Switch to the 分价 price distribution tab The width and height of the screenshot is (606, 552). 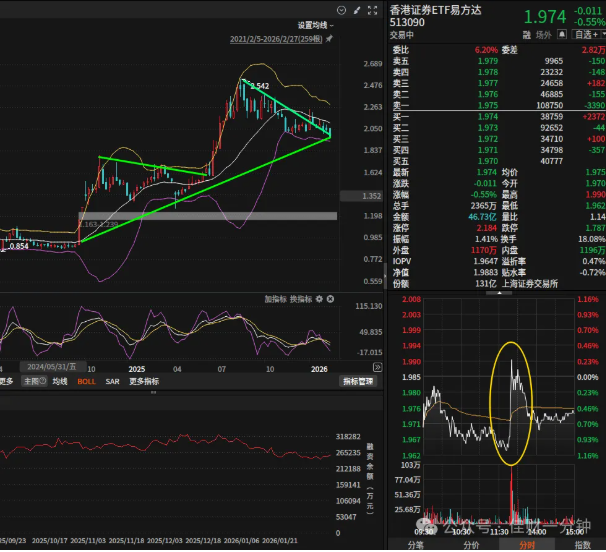coord(472,545)
